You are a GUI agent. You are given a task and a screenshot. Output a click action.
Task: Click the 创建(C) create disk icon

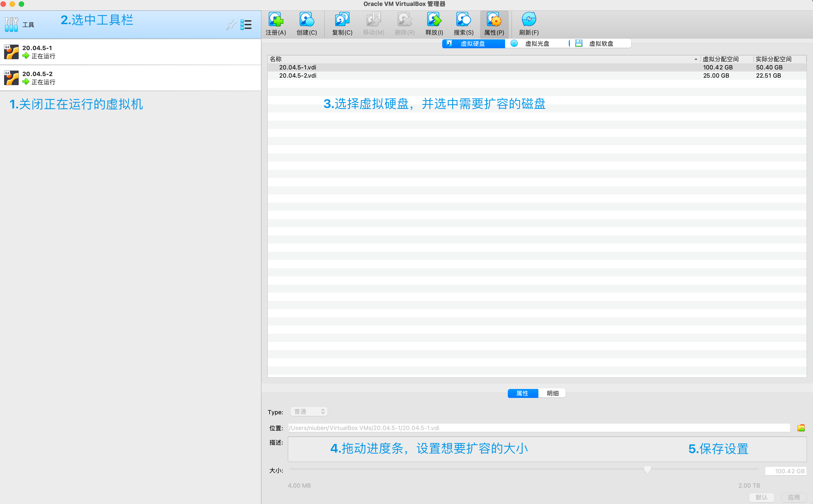click(x=307, y=19)
